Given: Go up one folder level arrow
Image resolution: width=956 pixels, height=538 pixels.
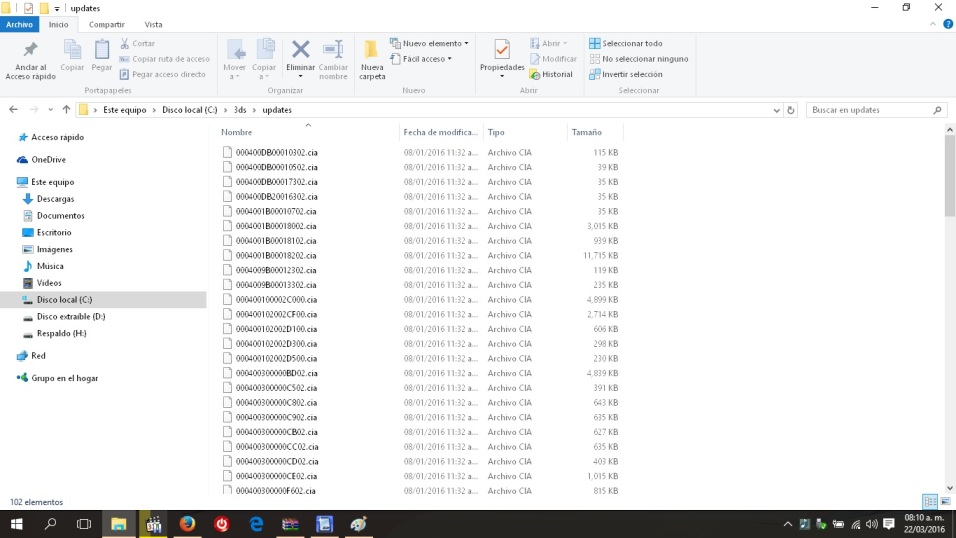Looking at the screenshot, I should pos(66,110).
